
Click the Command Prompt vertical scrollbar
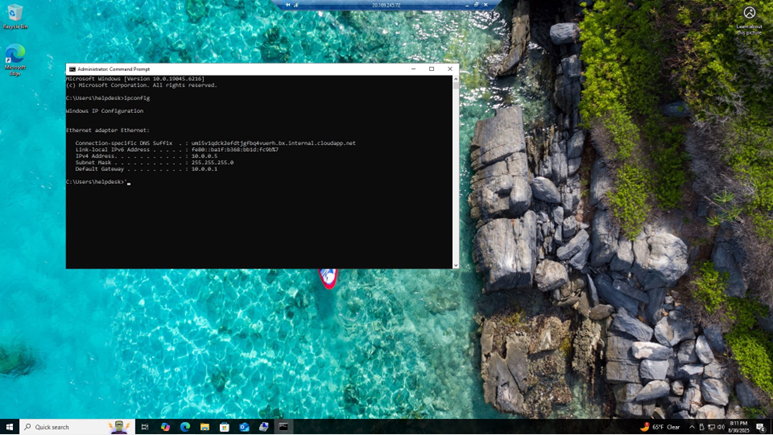coord(456,170)
